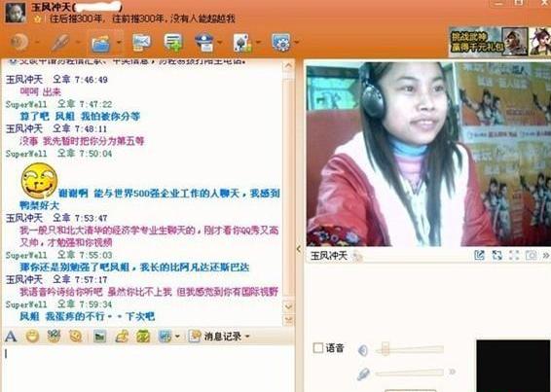Image resolution: width=551 pixels, height=392 pixels.
Task: Pop out the video window
Action: coord(479,255)
